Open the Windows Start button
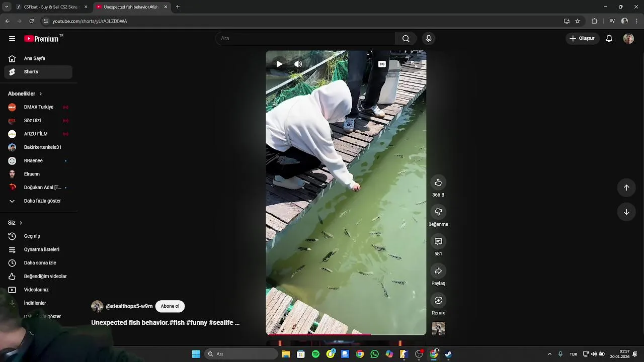Viewport: 644px width, 362px height. tap(196, 354)
